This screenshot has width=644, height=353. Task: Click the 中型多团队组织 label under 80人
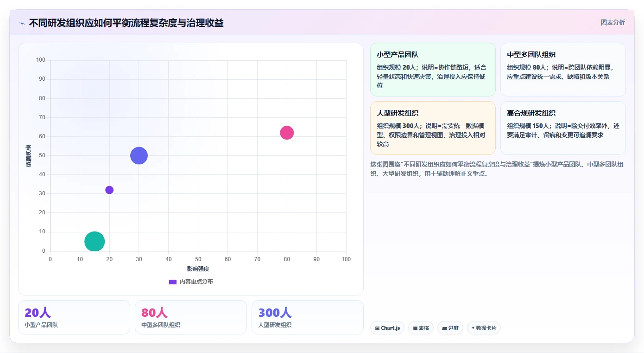coord(161,325)
